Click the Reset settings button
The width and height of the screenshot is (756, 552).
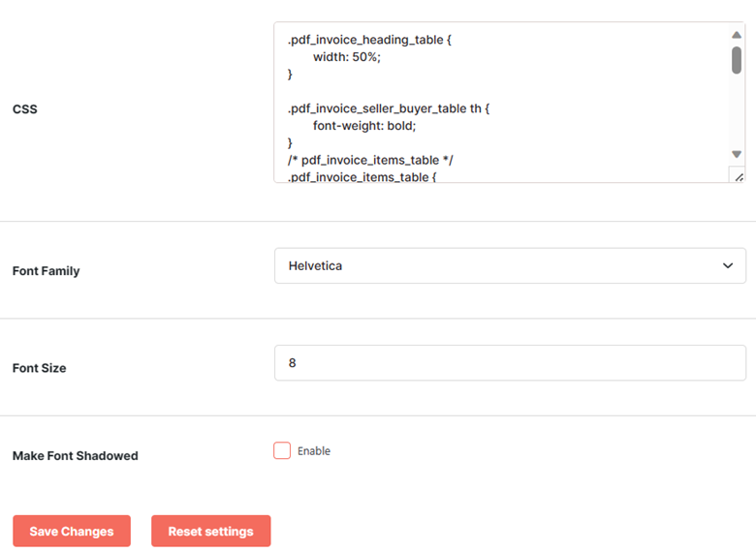point(210,531)
